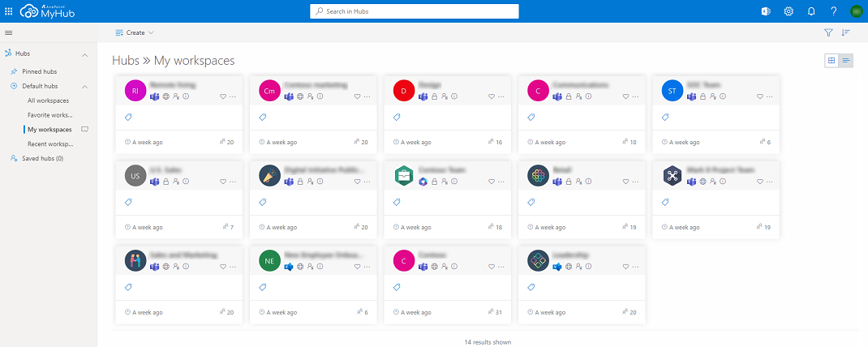Click the owners icon on ST card
The height and width of the screenshot is (347, 868).
(714, 96)
